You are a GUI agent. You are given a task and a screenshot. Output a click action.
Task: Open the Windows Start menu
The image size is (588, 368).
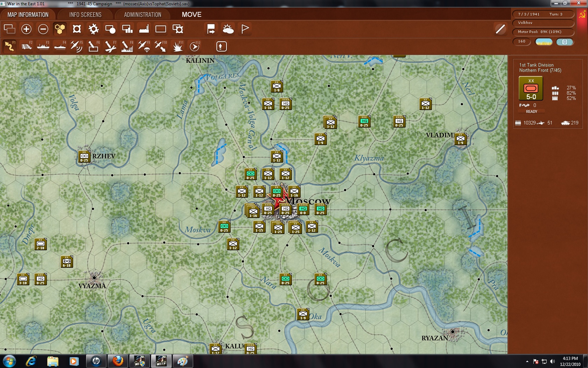pyautogui.click(x=9, y=361)
